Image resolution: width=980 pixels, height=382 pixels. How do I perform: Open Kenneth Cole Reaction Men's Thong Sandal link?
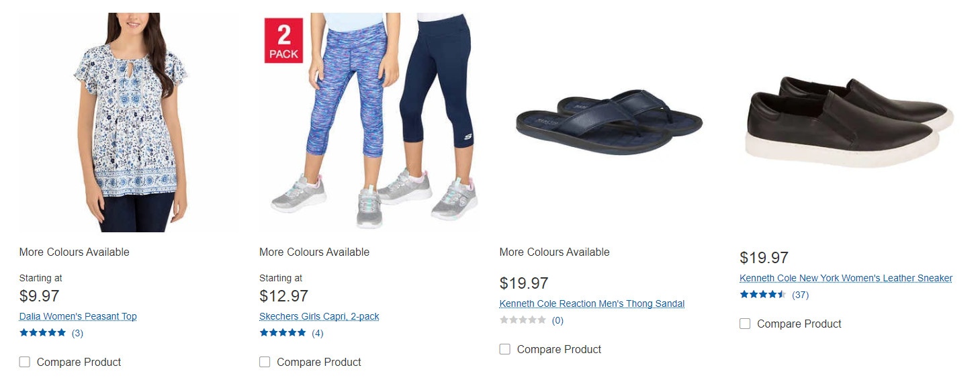click(592, 303)
